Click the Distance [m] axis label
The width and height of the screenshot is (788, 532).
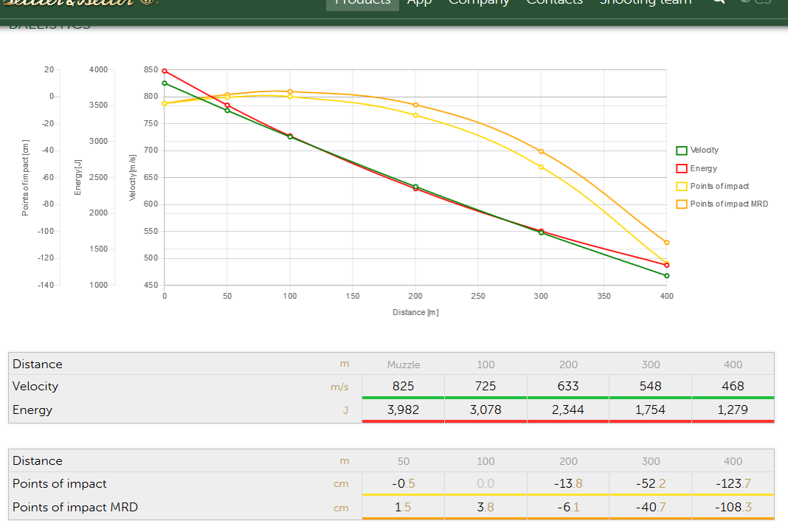(415, 313)
